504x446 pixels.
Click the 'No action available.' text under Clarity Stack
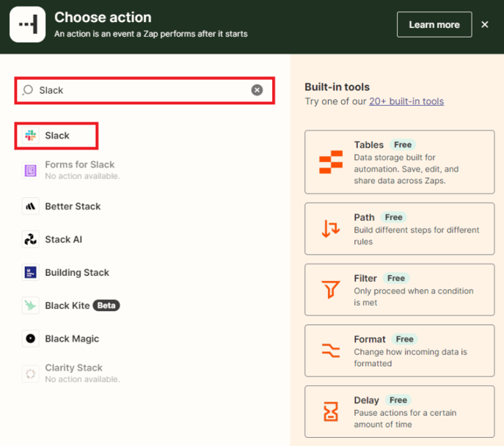[82, 379]
